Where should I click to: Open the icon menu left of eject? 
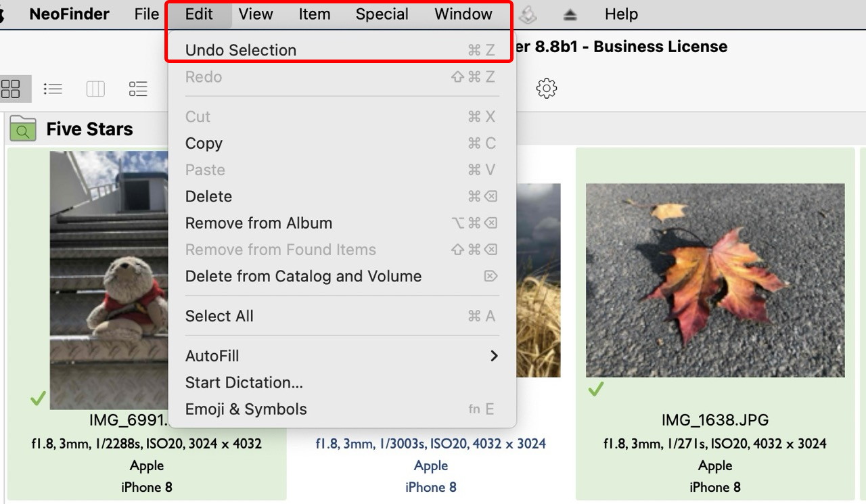(528, 14)
